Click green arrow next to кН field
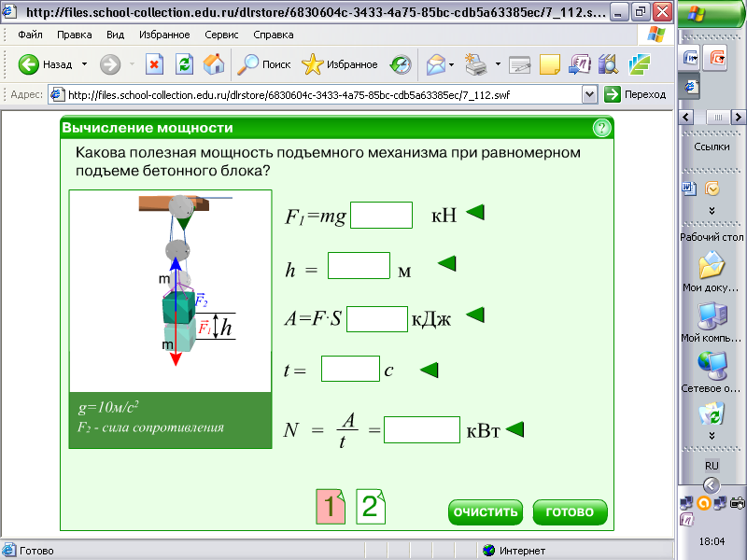747x560 pixels. click(x=475, y=212)
